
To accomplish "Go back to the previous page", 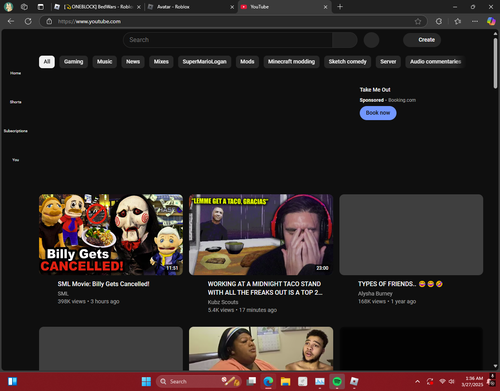I will point(11,21).
